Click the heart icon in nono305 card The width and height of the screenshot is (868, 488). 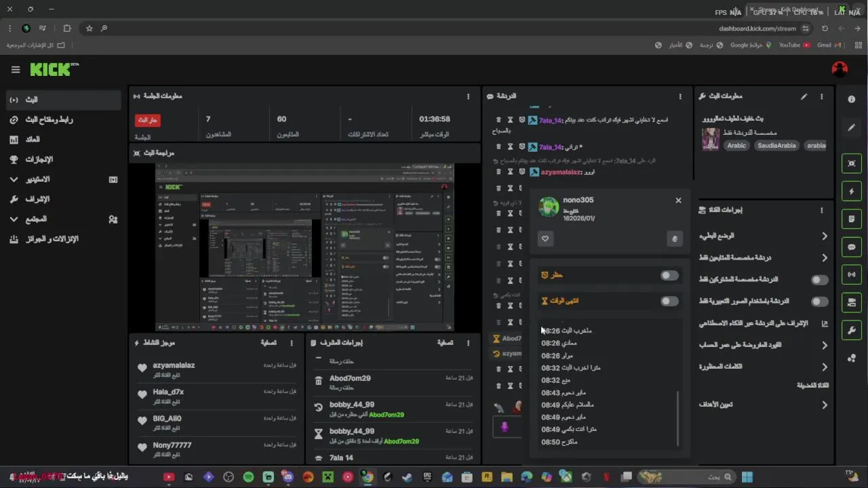pyautogui.click(x=545, y=239)
